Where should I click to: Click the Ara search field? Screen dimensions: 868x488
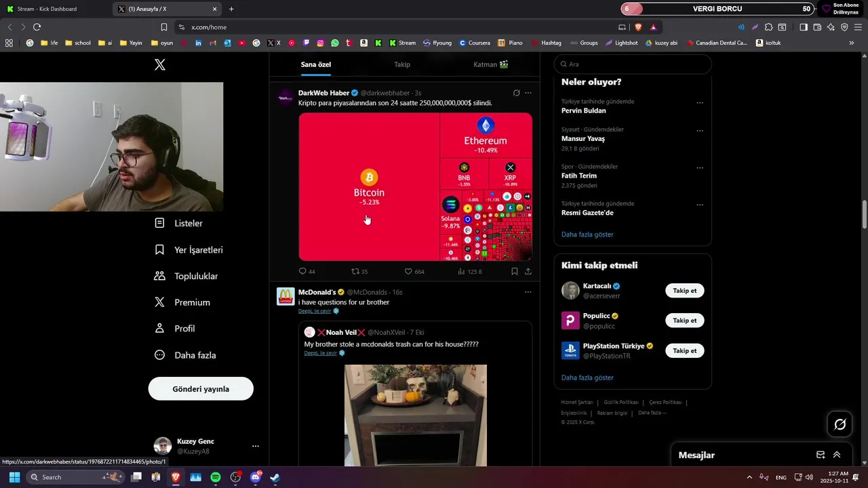click(633, 64)
